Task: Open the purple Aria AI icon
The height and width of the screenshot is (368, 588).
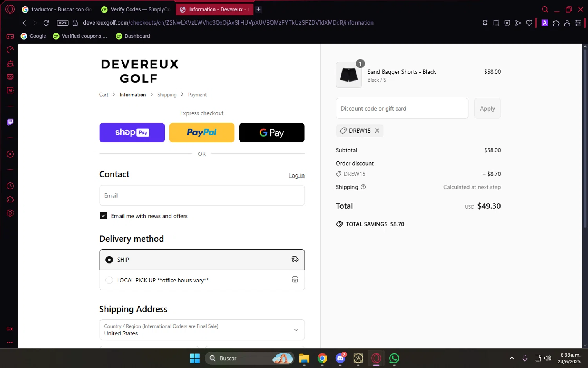Action: tap(544, 23)
